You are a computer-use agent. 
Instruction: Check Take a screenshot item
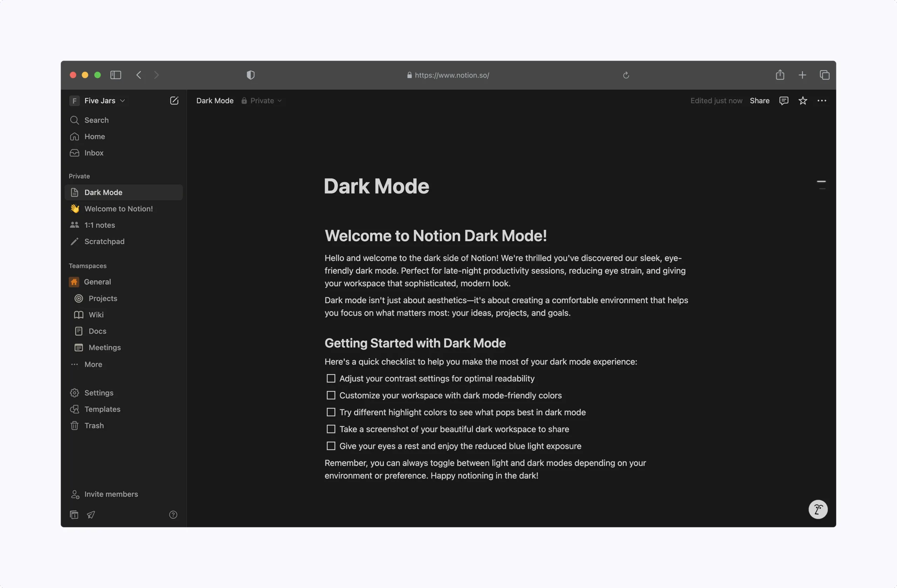(331, 429)
